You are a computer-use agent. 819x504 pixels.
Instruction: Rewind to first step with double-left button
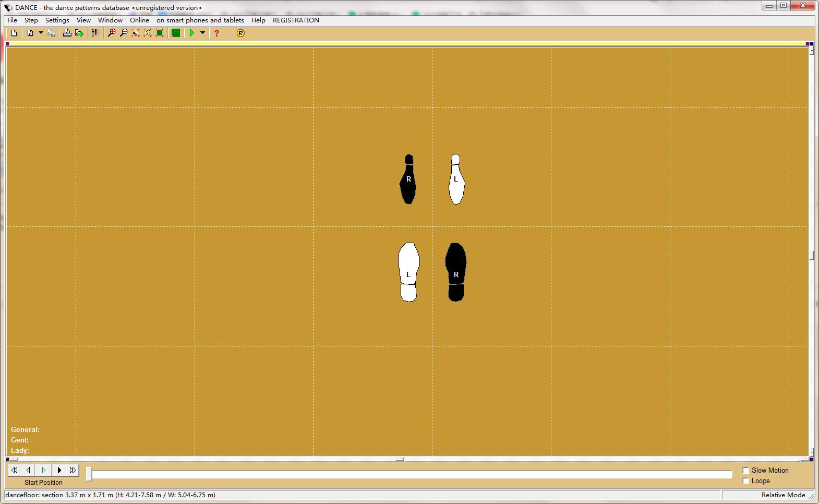pyautogui.click(x=14, y=470)
